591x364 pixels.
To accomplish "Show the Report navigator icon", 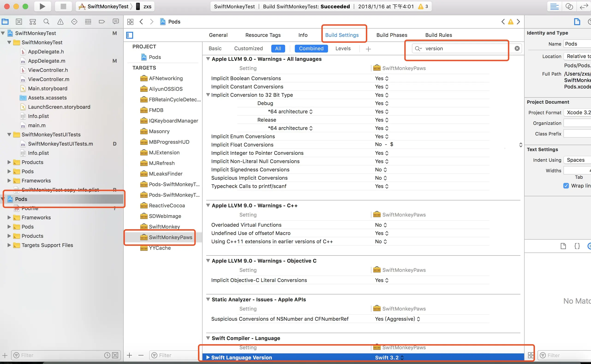I will [x=116, y=22].
